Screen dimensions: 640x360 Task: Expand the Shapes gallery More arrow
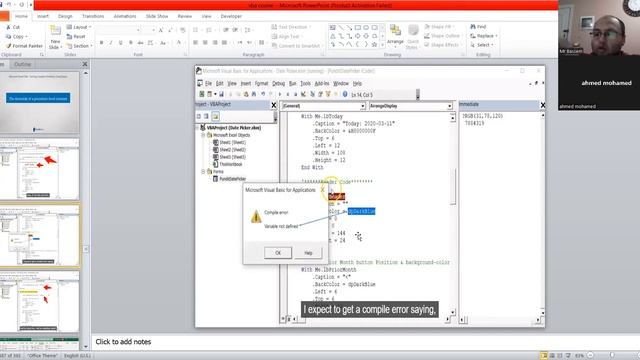click(382, 45)
